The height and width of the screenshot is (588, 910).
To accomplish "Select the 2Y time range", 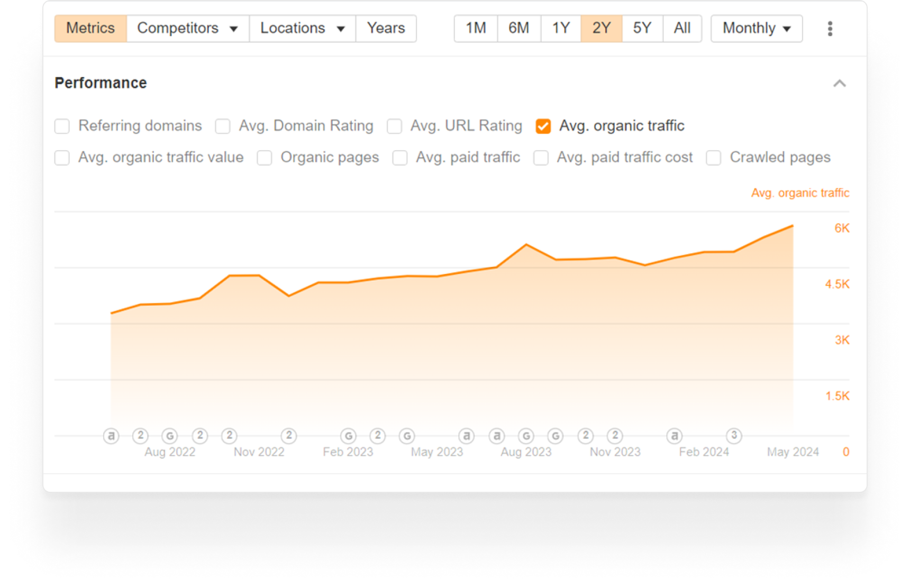I will [602, 29].
